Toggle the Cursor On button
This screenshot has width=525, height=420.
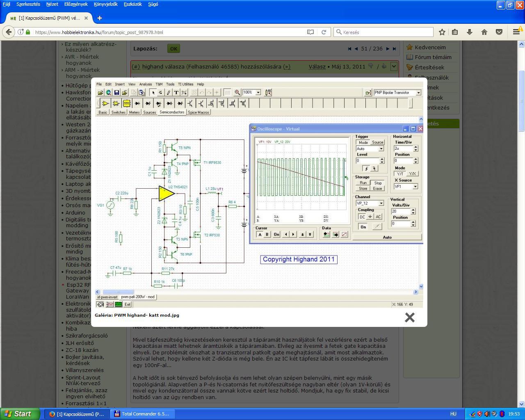tap(276, 235)
